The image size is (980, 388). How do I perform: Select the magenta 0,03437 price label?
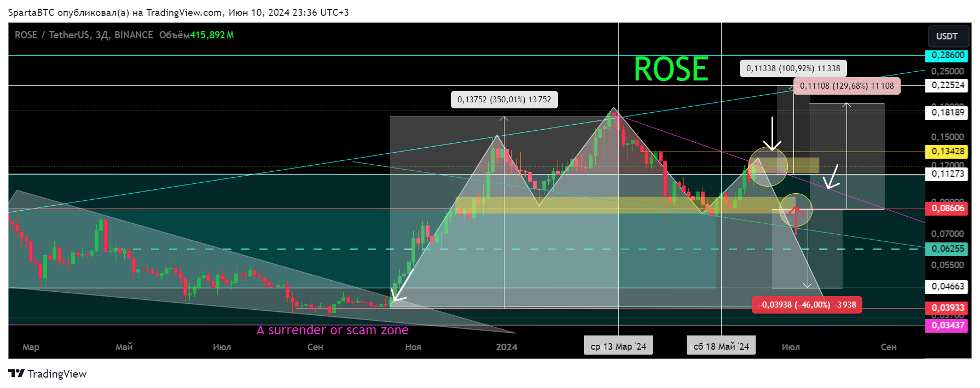click(947, 326)
